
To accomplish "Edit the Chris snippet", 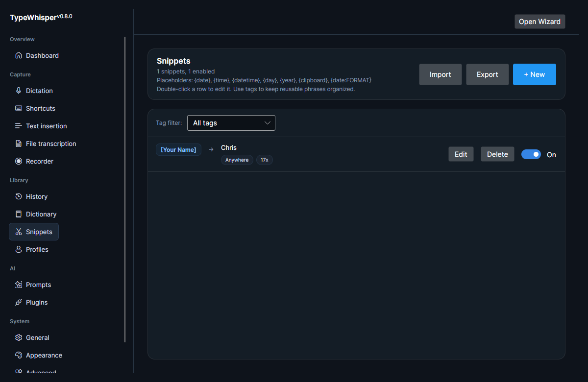I will click(x=461, y=154).
